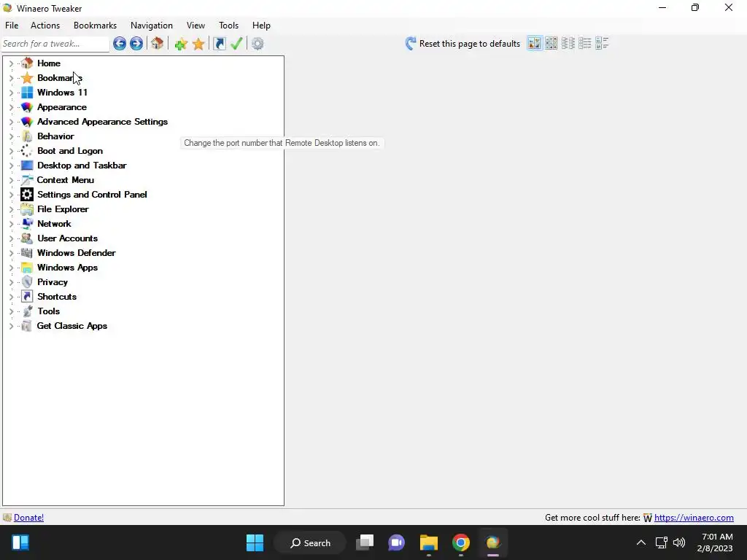
Task: Switch to second icon view mode button
Action: click(x=551, y=43)
